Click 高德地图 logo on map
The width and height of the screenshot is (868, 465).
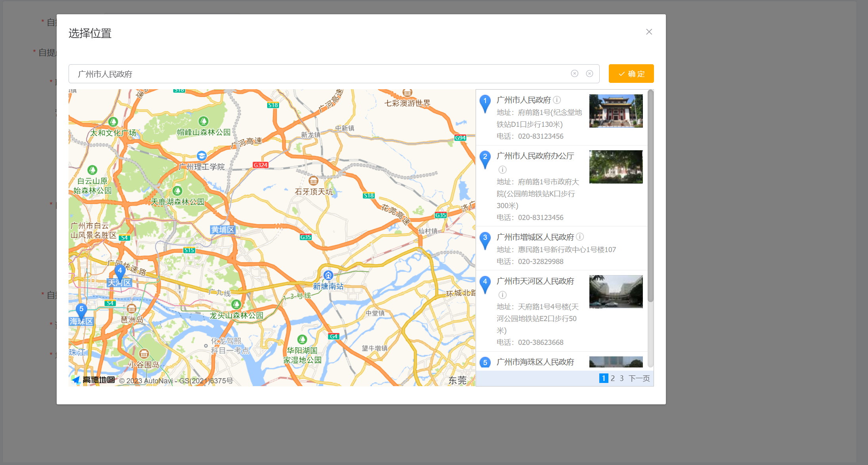click(x=94, y=380)
